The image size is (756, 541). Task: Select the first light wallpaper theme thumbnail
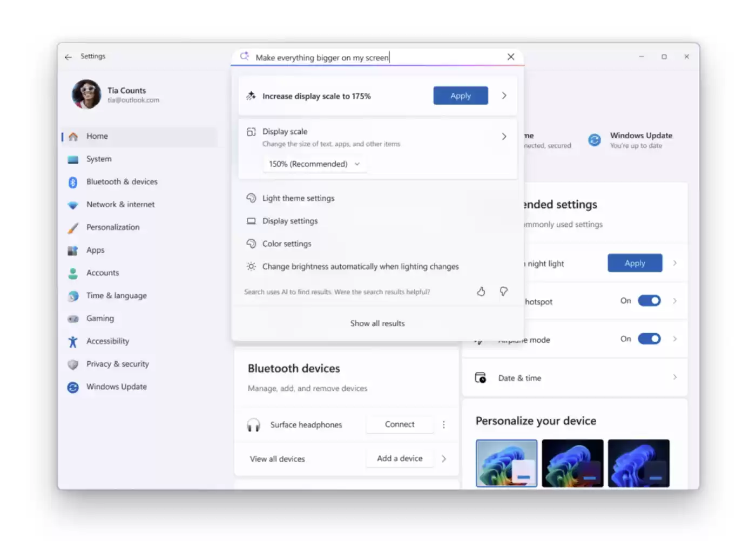[x=506, y=463]
